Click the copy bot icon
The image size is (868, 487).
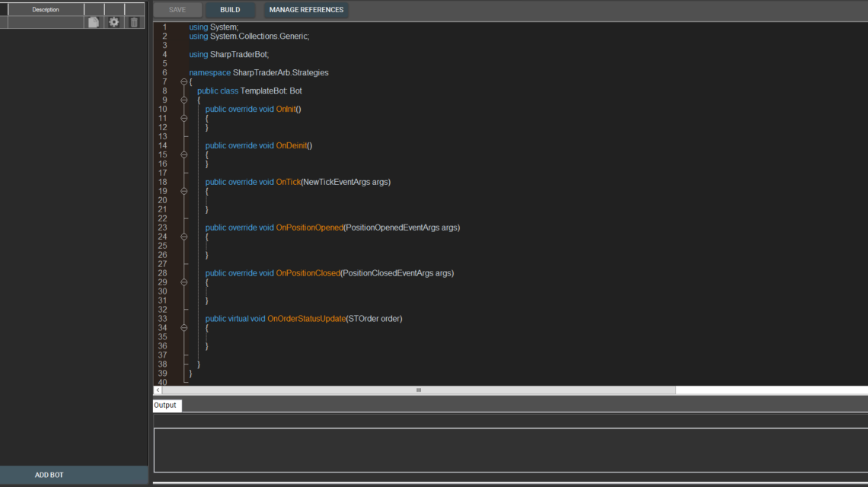tap(94, 22)
